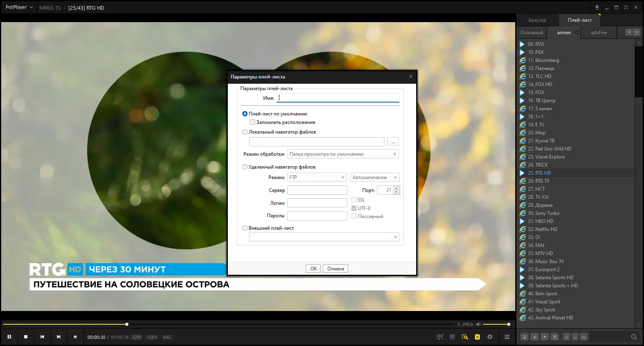Toggle 360-degree video mode icon

click(440, 337)
